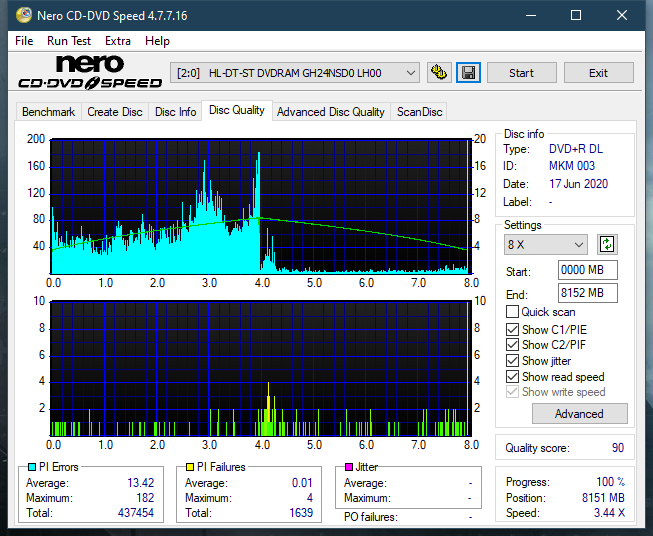This screenshot has width=653, height=536.
Task: Toggle Show C1/PIE checkbox
Action: tap(512, 329)
